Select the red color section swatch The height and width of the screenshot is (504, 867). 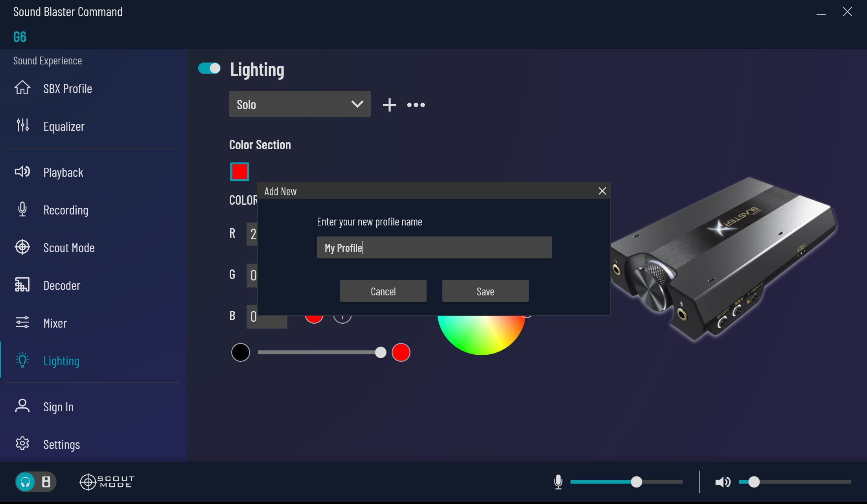[x=239, y=172]
